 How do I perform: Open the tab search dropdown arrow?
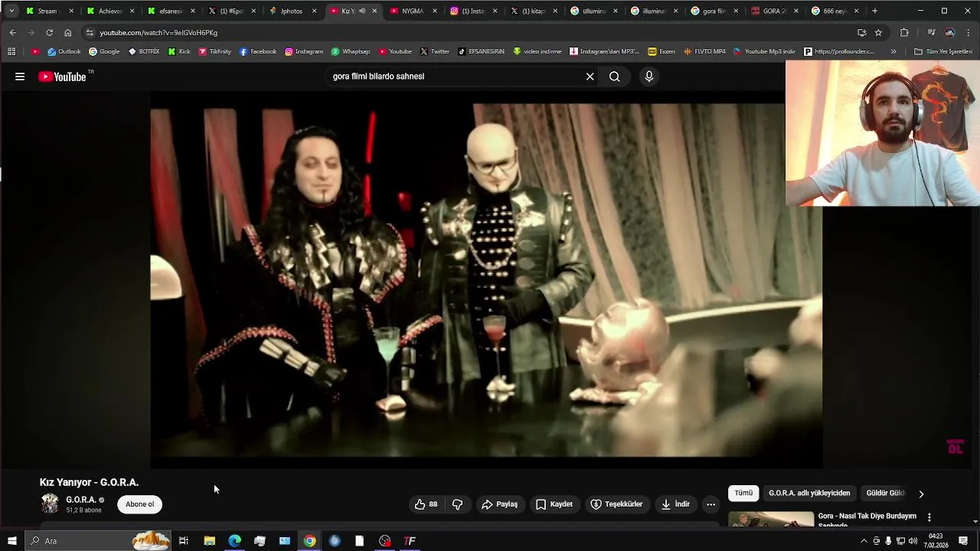(11, 11)
